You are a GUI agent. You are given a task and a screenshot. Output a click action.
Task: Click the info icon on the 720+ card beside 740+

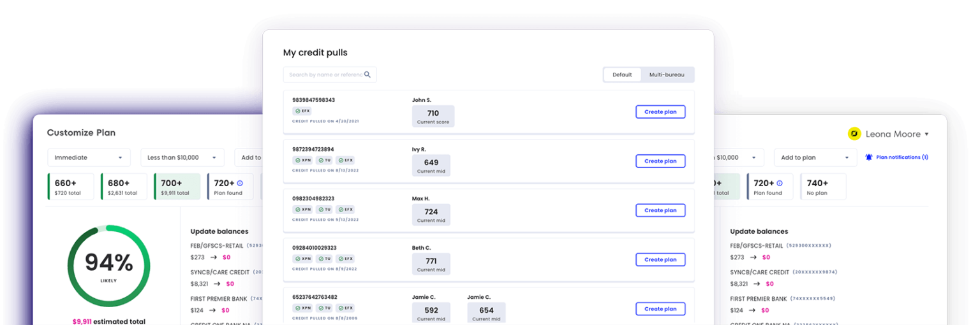point(779,183)
